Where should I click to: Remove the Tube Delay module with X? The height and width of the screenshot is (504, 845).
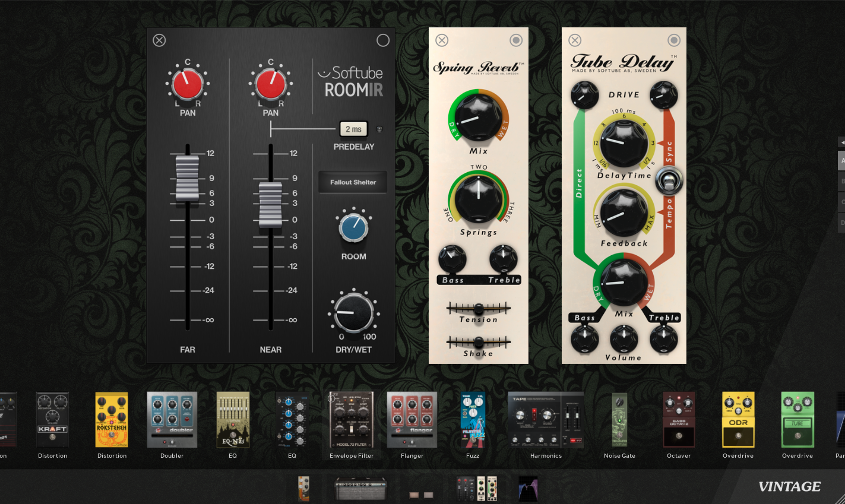tap(575, 40)
